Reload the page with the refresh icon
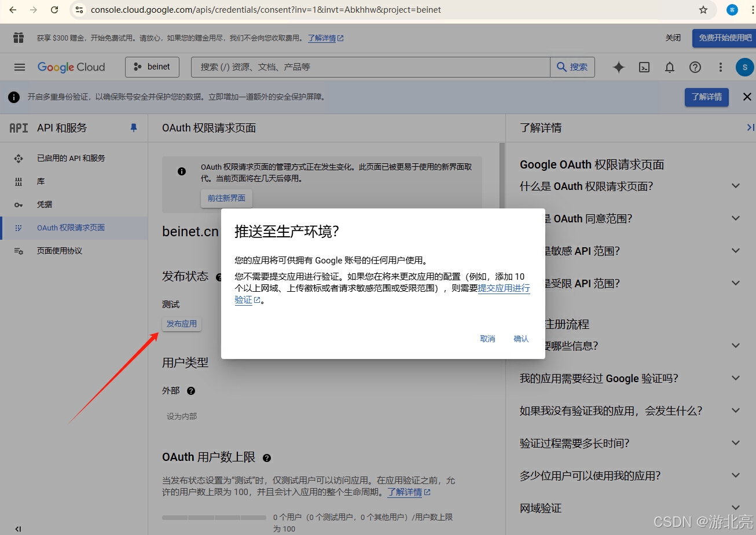The width and height of the screenshot is (756, 535). (x=54, y=10)
